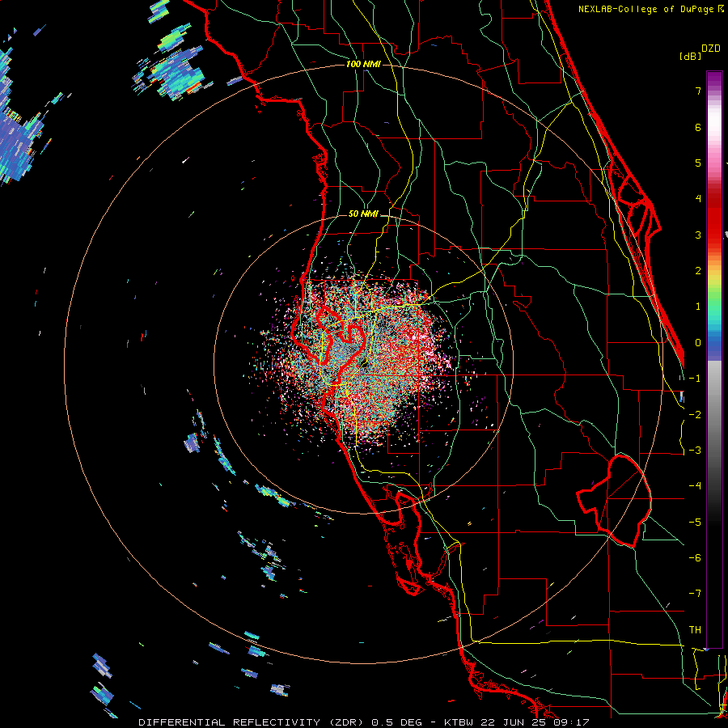Image resolution: width=728 pixels, height=728 pixels.
Task: Click the 50 NMI range ring label
Action: tap(363, 214)
